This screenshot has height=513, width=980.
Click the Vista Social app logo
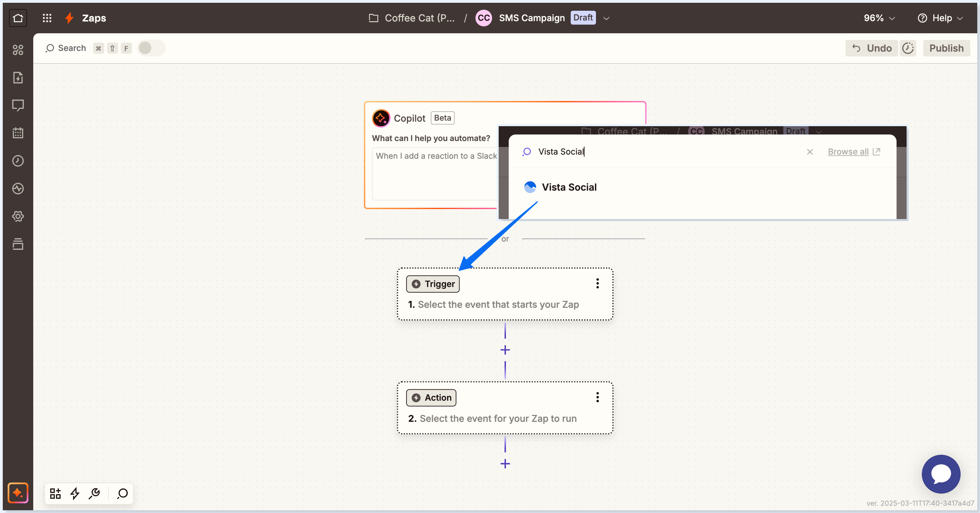click(530, 187)
